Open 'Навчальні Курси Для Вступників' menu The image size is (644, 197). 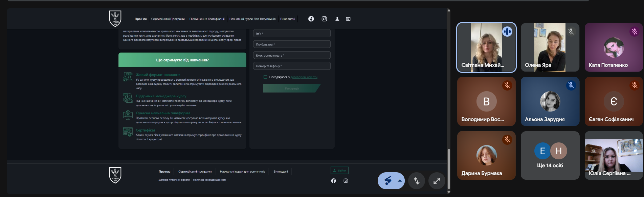tap(252, 19)
